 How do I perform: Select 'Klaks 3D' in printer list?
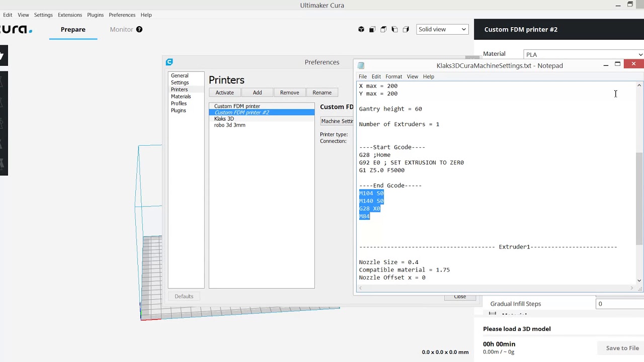click(262, 119)
